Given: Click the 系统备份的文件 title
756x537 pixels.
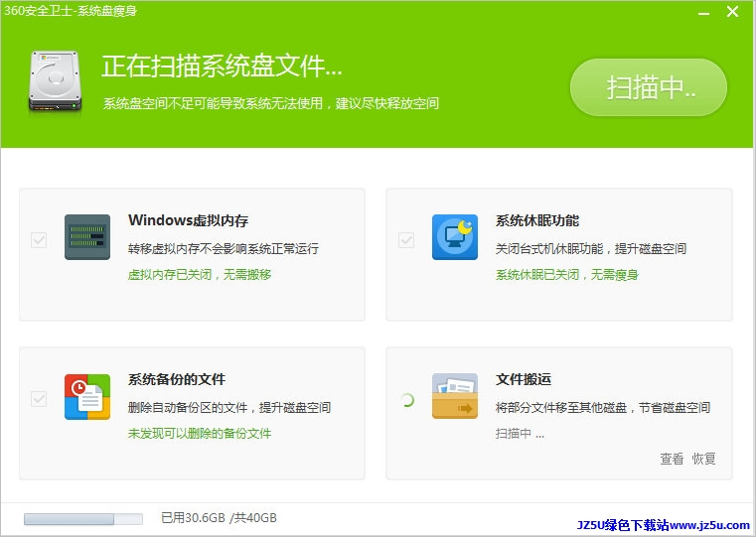Looking at the screenshot, I should [177, 379].
